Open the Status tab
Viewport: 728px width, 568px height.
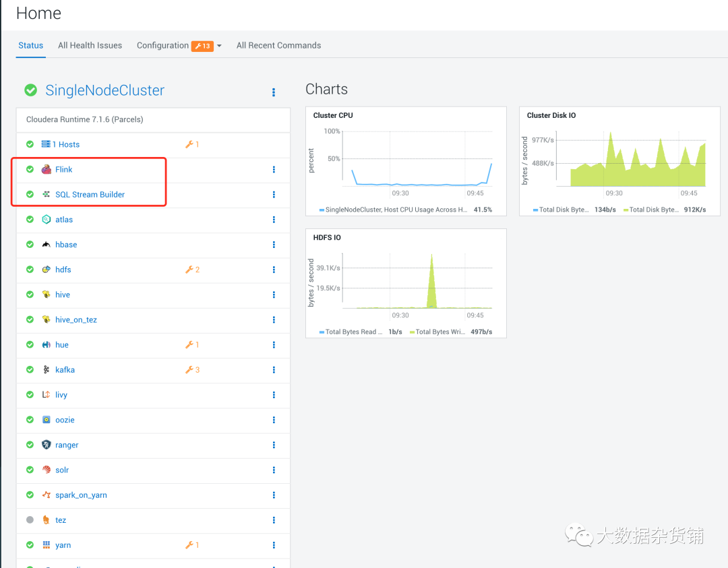[x=30, y=45]
